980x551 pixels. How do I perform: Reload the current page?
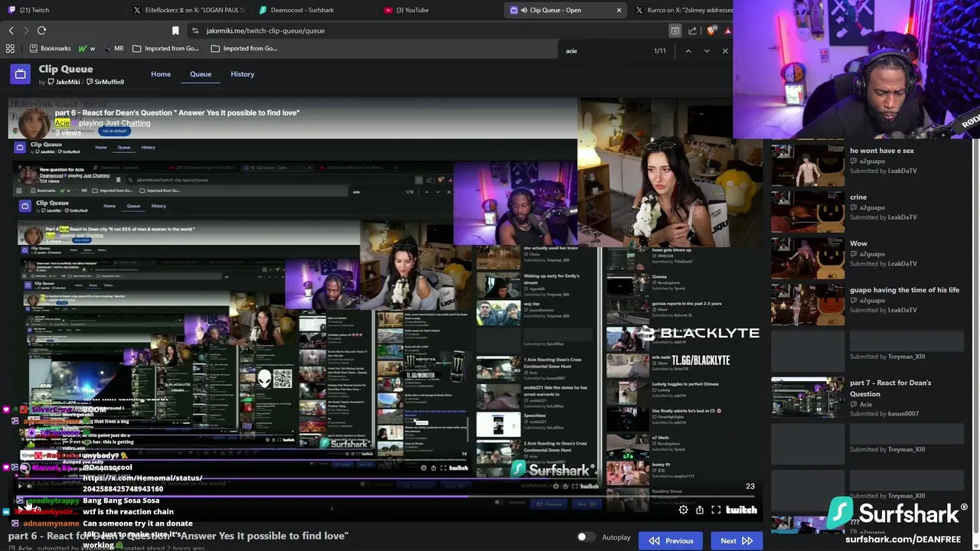[41, 31]
